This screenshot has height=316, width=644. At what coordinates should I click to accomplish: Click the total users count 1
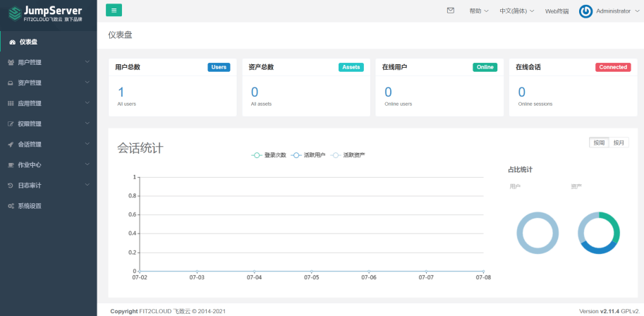(121, 92)
